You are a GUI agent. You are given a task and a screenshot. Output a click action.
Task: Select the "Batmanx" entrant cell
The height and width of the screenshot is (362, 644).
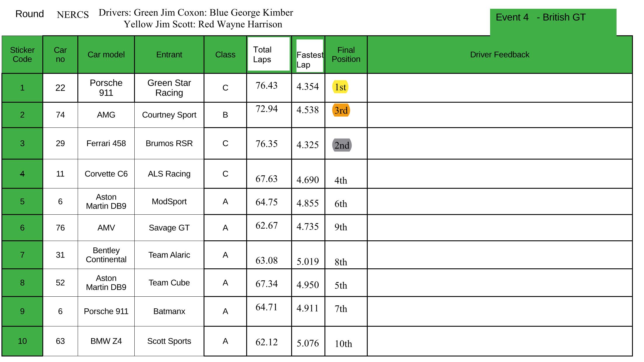click(x=169, y=312)
